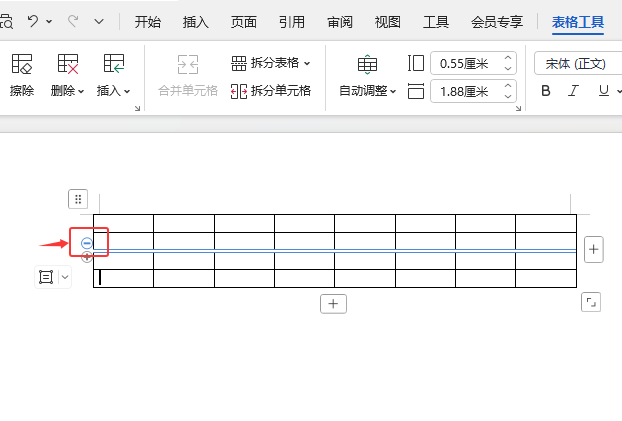Click the row height icon
This screenshot has height=421, width=622.
point(416,63)
